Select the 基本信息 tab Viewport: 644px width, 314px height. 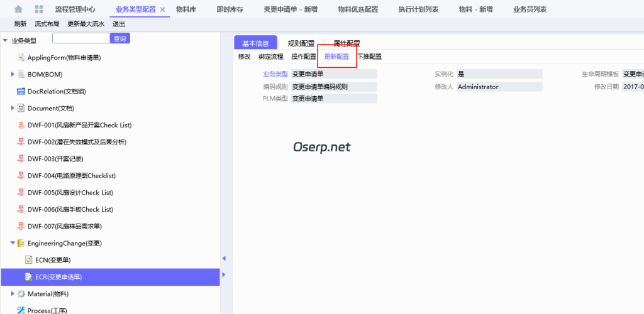tap(255, 43)
